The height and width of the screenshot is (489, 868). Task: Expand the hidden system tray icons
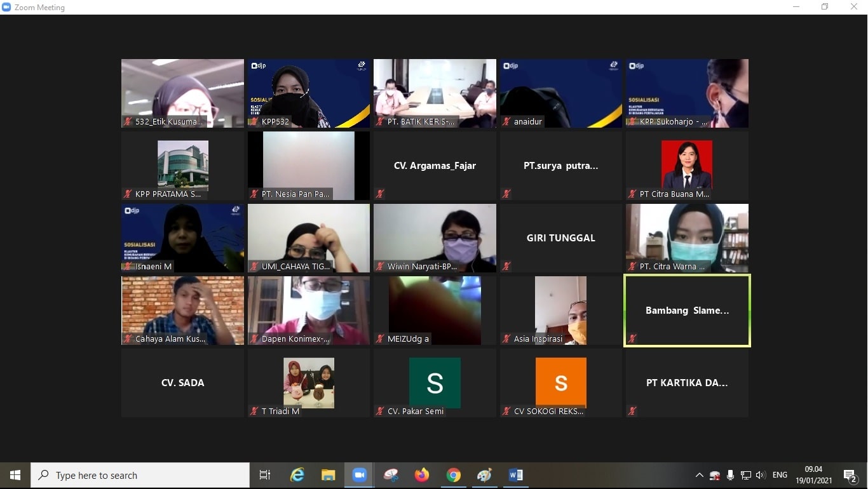coord(699,475)
